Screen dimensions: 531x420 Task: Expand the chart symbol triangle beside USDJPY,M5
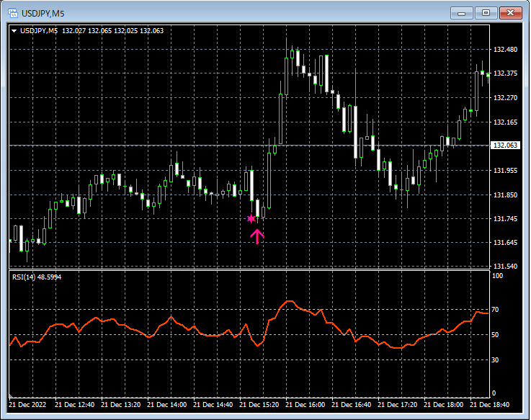coord(14,31)
